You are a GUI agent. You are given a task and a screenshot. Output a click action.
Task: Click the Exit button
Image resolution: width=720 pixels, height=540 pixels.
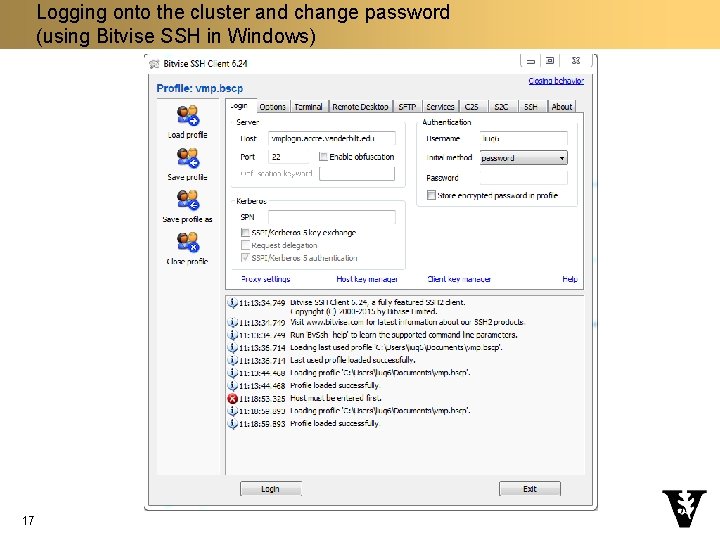[x=530, y=489]
